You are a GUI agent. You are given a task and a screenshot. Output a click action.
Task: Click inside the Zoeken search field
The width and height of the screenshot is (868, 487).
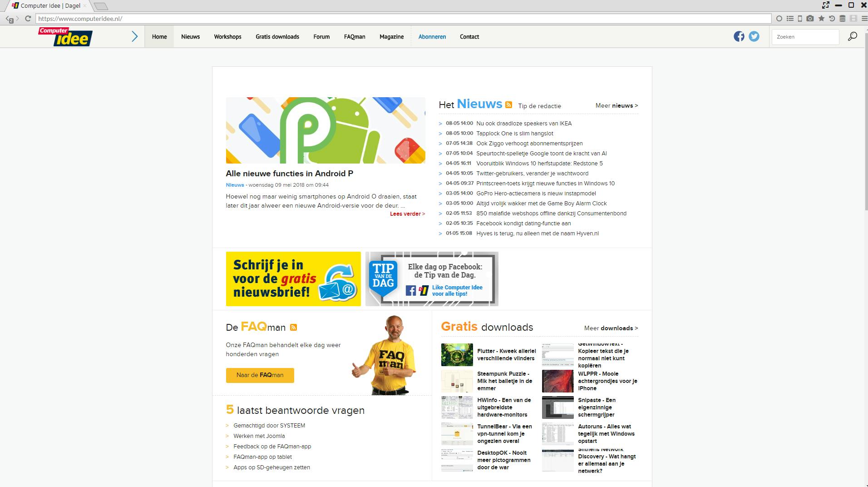tap(805, 36)
